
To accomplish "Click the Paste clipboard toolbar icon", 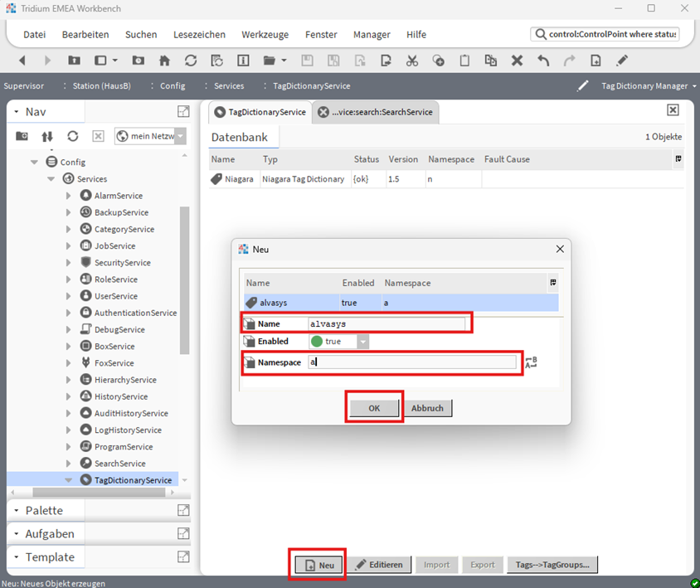I will pos(464,61).
